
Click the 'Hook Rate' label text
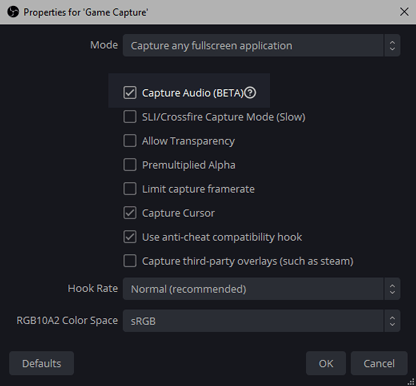click(93, 288)
